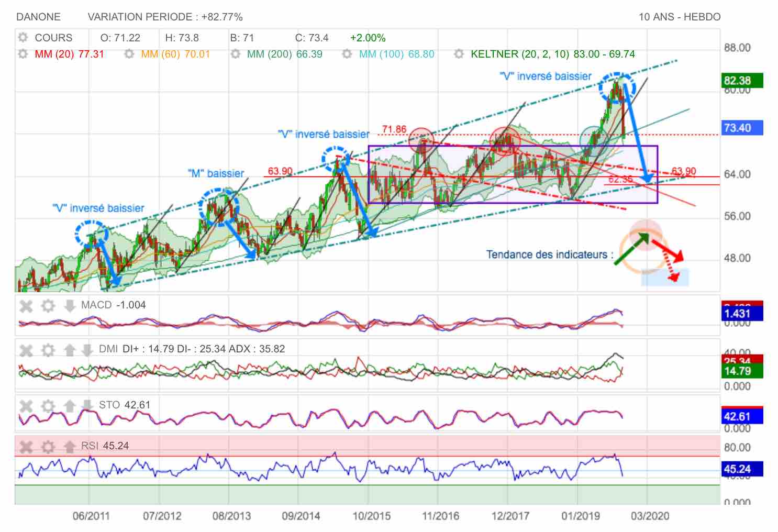Click the blue 73.40 price tag

(742, 128)
